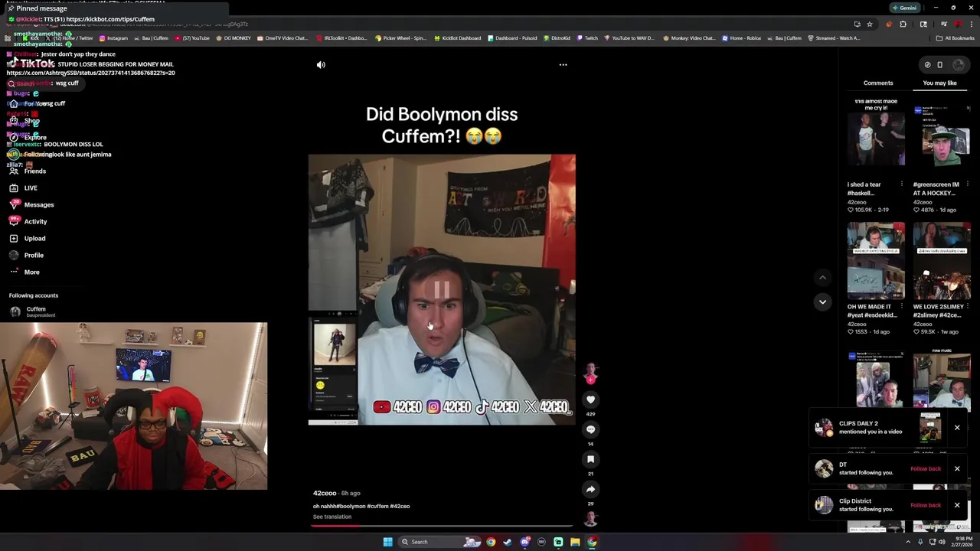Open Activity in the TikTok sidebar
980x551 pixels.
coord(28,221)
